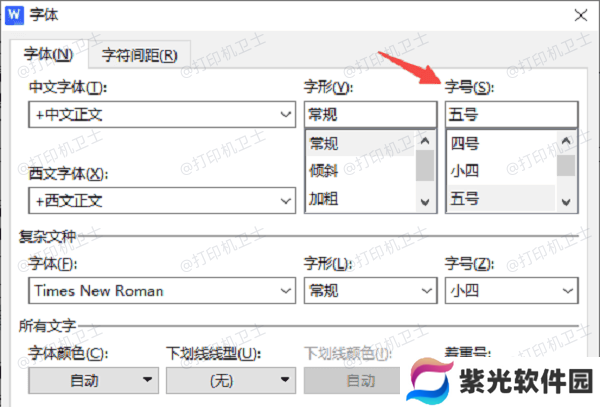Select 五号 in the 字号 list
The height and width of the screenshot is (407, 600).
pyautogui.click(x=501, y=199)
